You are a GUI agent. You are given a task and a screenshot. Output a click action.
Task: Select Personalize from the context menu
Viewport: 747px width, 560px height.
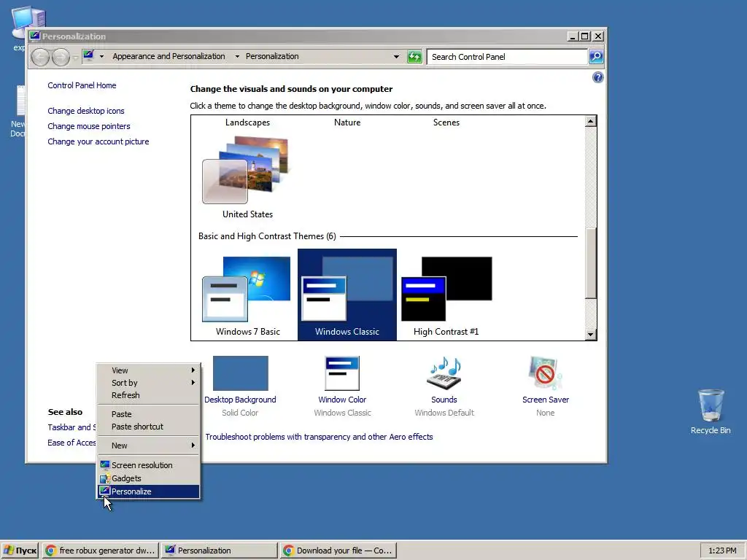point(148,491)
